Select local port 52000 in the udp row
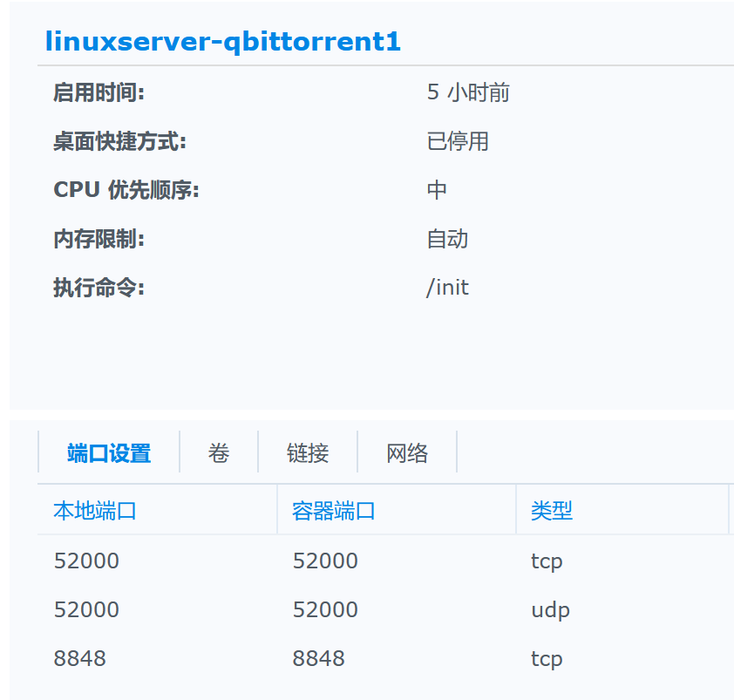Screen dimensions: 734x700 tap(86, 609)
